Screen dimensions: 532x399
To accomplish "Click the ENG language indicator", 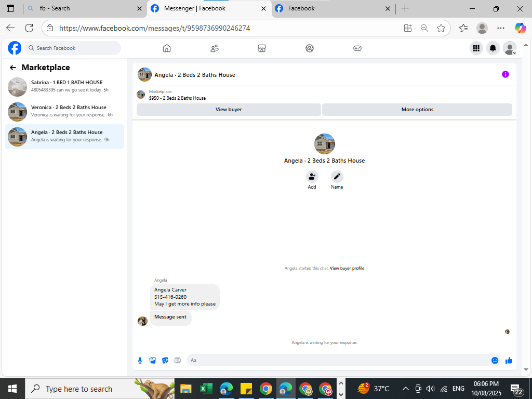I will [x=458, y=389].
